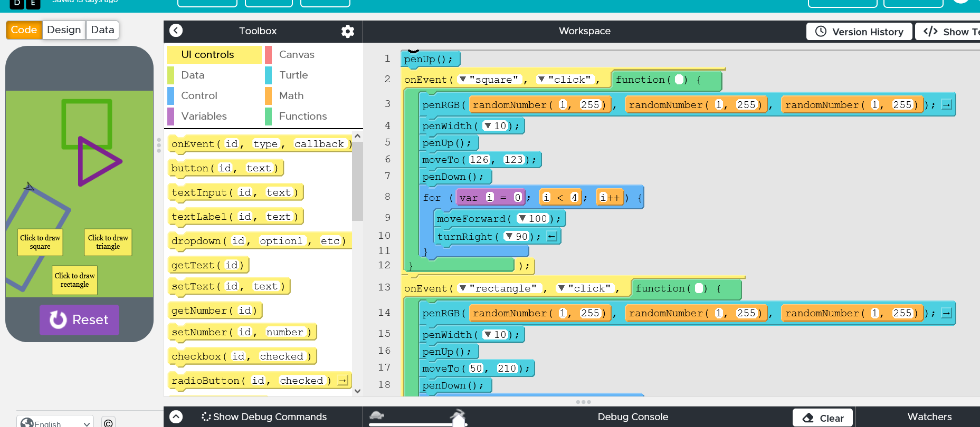This screenshot has width=980, height=427.
Task: Toggle Show Debug Commands
Action: [264, 417]
